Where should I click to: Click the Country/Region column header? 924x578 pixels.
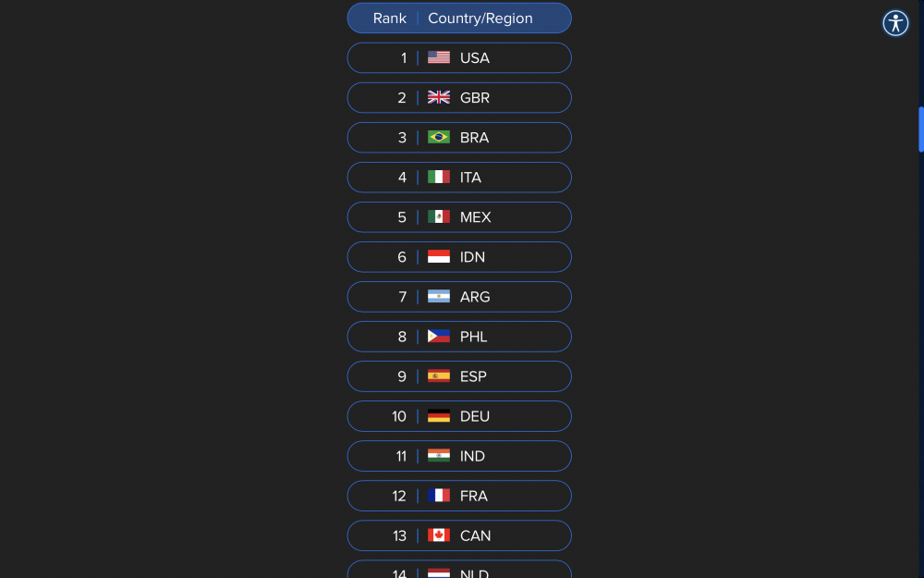(x=480, y=18)
